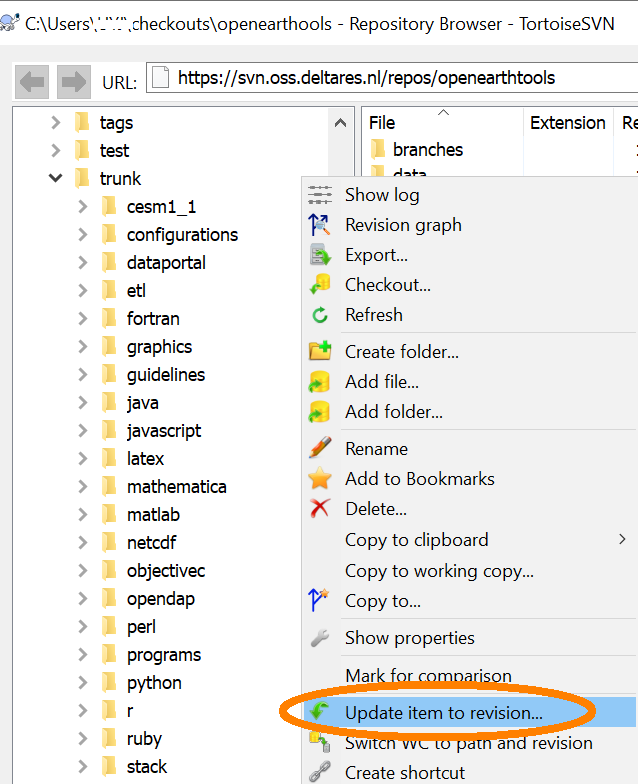Expand the cesm1_1 folder node
Viewport: 638px width, 784px height.
point(82,206)
